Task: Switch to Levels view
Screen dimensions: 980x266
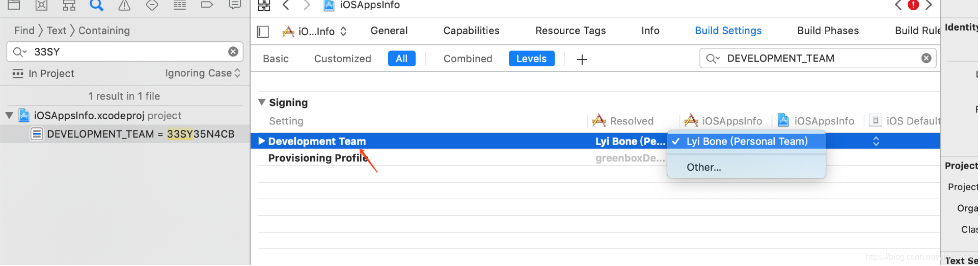Action: coord(531,59)
